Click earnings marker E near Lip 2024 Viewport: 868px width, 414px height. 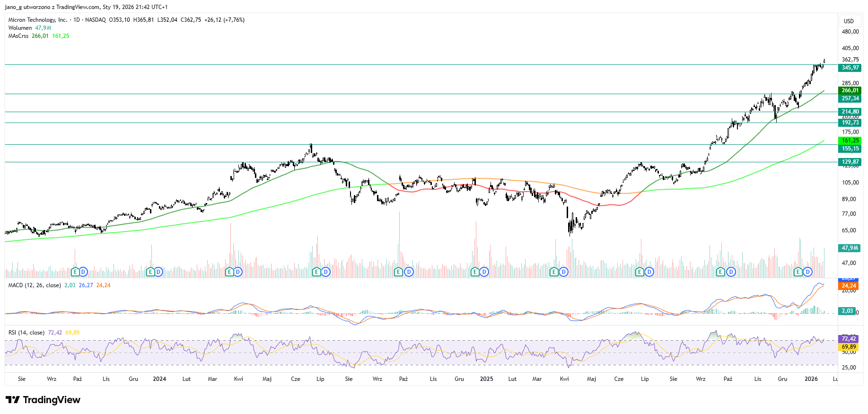click(x=317, y=272)
